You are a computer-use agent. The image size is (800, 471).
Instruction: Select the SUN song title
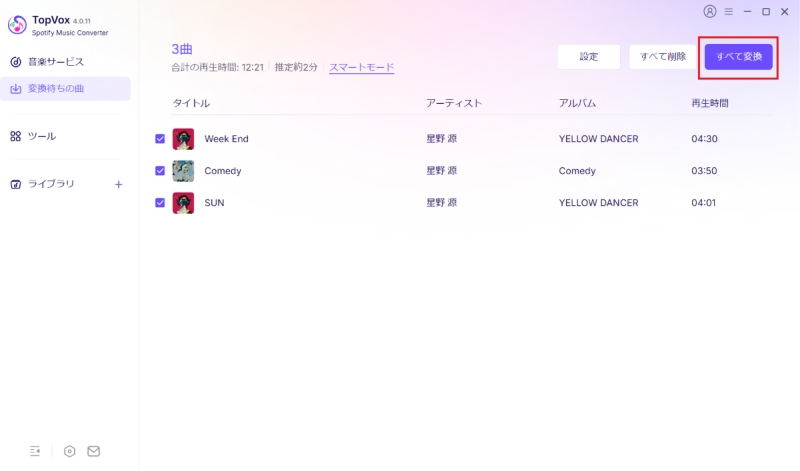pos(214,203)
